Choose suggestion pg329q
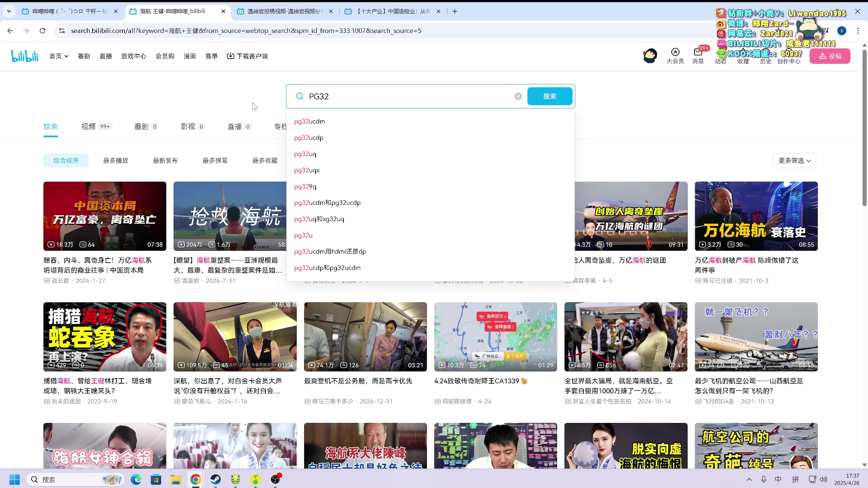Viewport: 868px width, 488px height. click(x=430, y=186)
